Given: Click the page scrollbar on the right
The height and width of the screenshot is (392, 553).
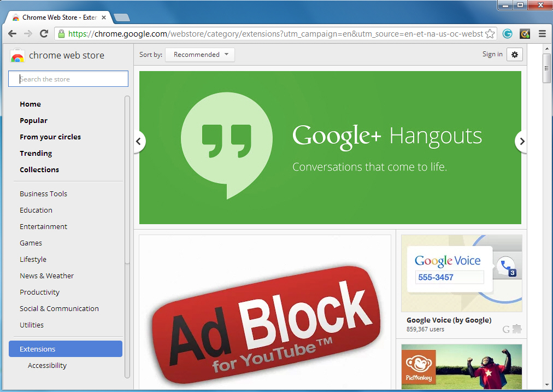Looking at the screenshot, I should (546, 68).
